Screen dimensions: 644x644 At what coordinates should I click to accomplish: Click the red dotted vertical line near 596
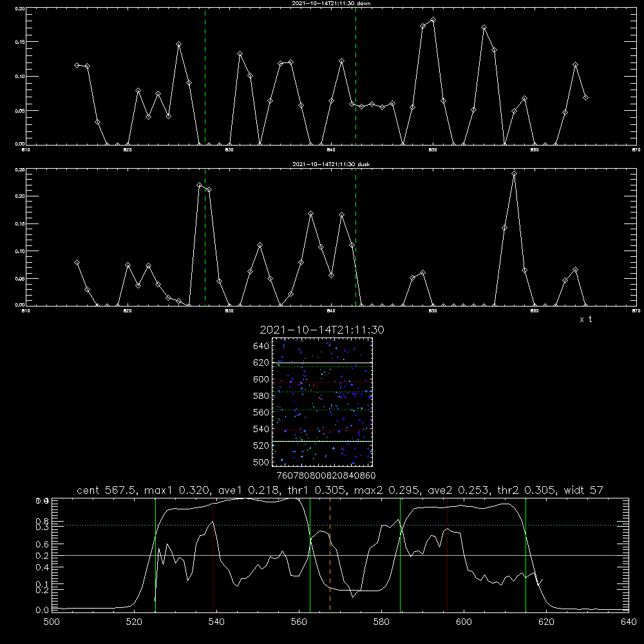(x=447, y=554)
